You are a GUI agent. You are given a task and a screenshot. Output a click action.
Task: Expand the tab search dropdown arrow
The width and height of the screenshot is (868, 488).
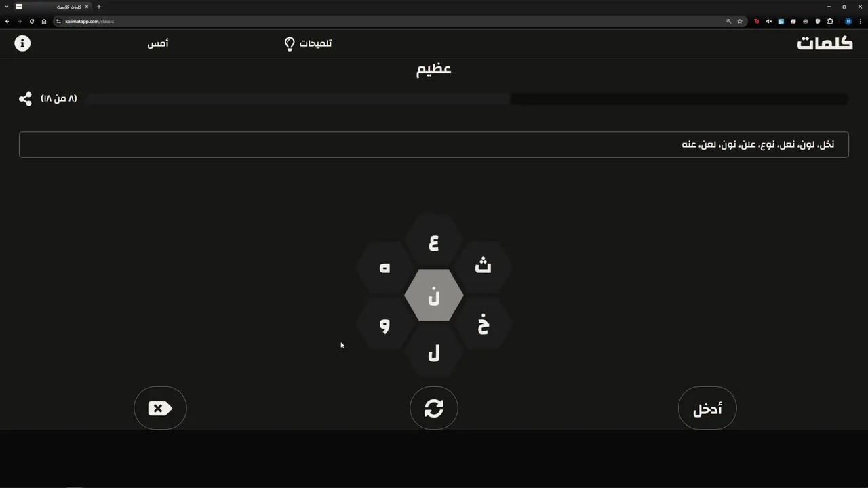[x=7, y=7]
